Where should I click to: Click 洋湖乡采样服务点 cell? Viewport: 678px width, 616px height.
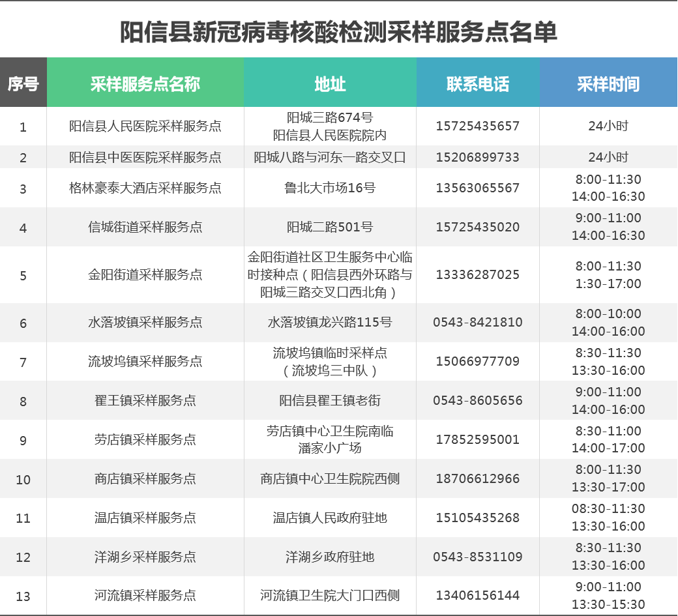tap(145, 557)
